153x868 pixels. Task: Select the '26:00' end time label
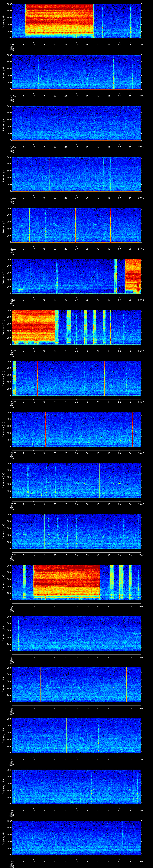pyautogui.click(x=141, y=504)
